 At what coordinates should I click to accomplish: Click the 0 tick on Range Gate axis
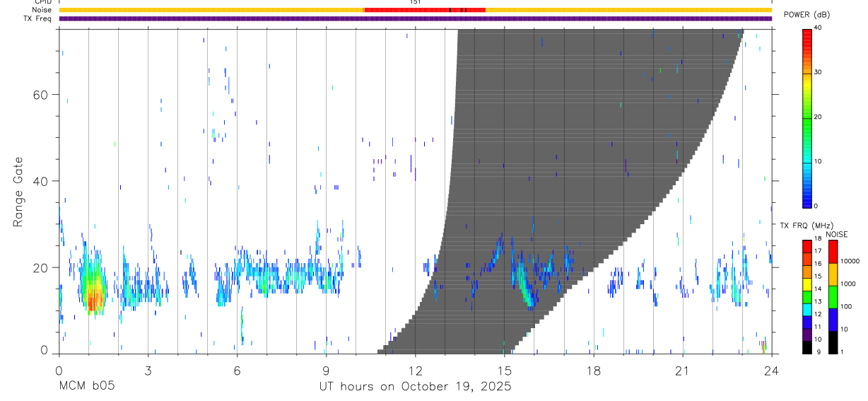coord(44,350)
